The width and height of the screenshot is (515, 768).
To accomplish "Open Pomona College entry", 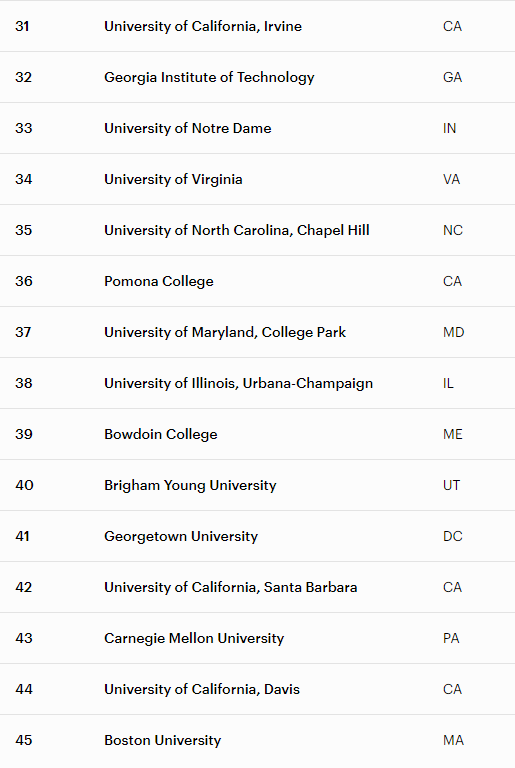I will [159, 281].
